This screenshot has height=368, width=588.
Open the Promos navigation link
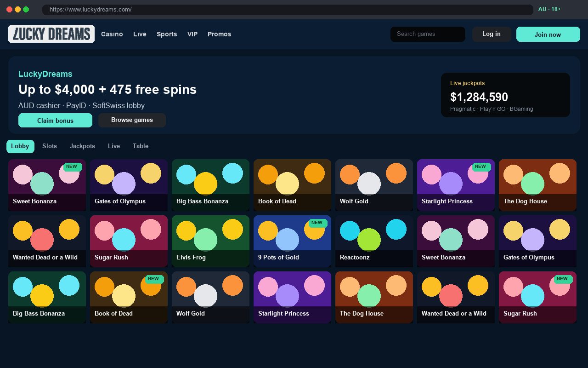[x=220, y=34]
